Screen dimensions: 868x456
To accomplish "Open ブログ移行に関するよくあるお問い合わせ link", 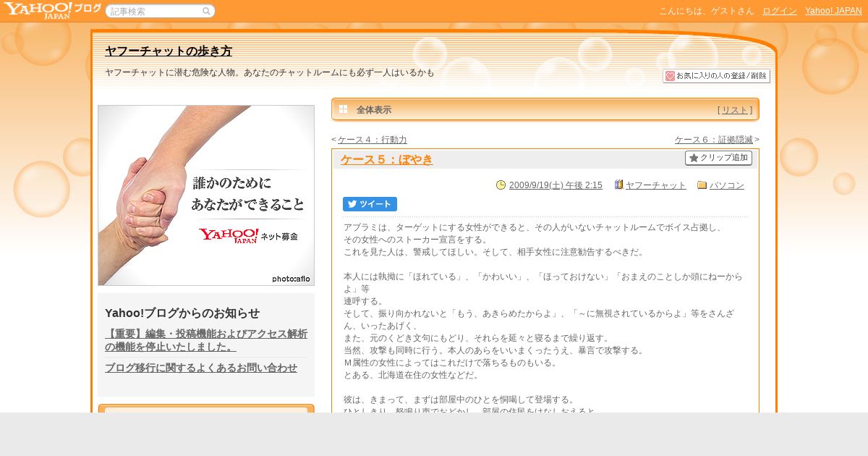I will [201, 368].
